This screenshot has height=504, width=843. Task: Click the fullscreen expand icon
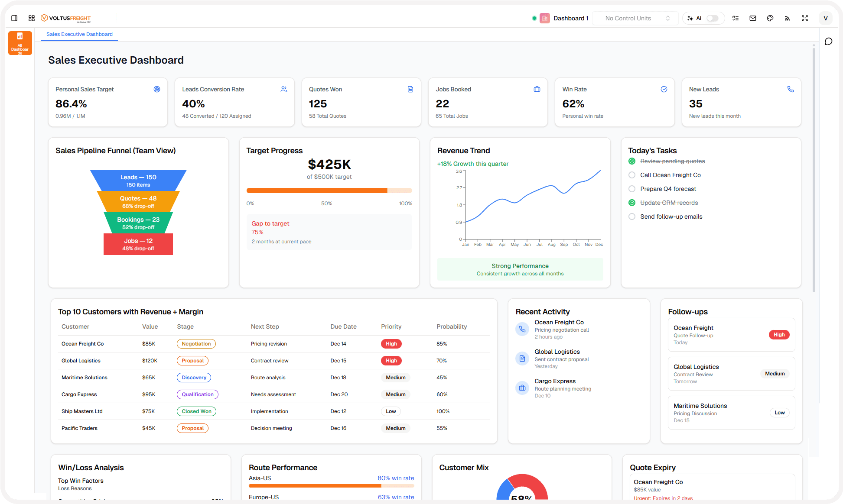pyautogui.click(x=805, y=18)
